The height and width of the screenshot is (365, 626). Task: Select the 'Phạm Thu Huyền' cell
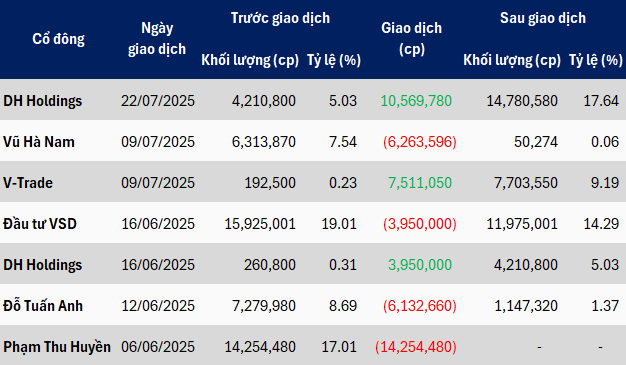coord(57,347)
